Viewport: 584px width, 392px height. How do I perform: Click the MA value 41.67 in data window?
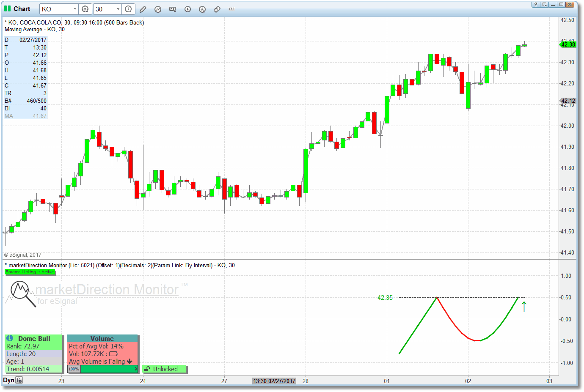[x=40, y=116]
